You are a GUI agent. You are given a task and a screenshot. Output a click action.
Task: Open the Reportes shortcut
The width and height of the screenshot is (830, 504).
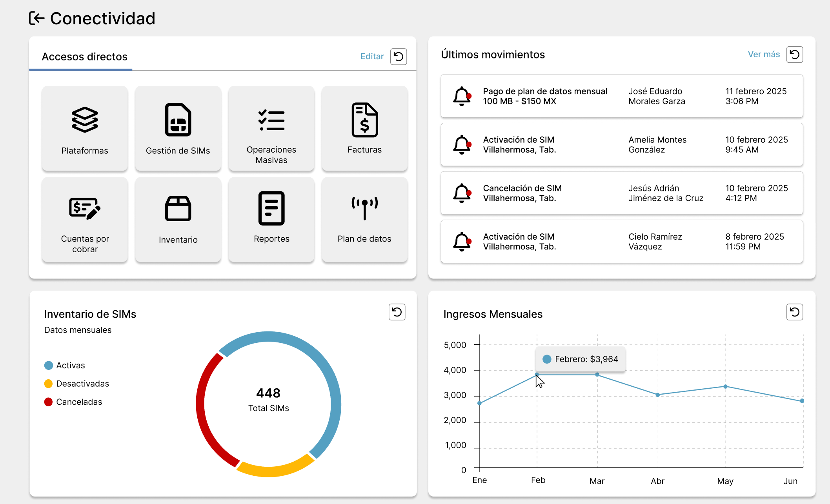(271, 220)
